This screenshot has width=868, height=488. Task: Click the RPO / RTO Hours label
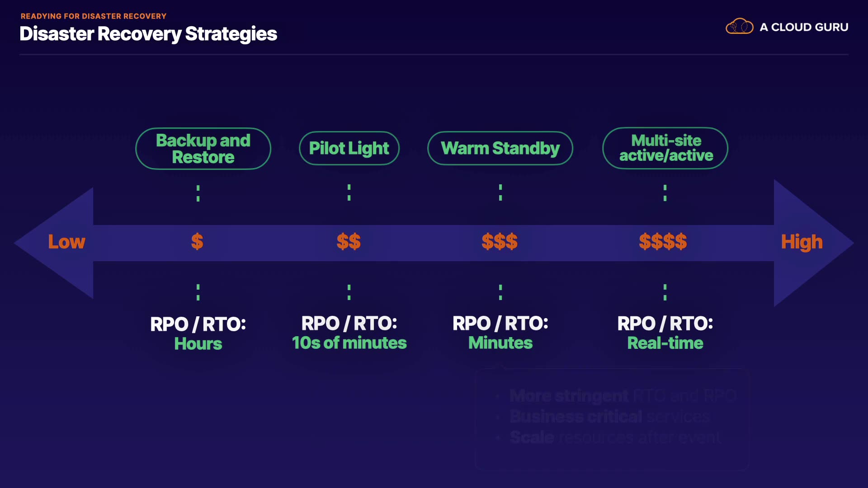click(x=198, y=333)
